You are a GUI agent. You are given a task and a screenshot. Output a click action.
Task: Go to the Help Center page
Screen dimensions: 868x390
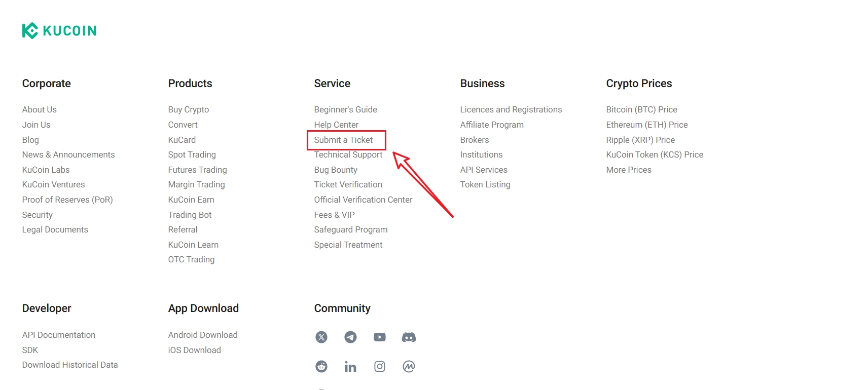pos(336,125)
